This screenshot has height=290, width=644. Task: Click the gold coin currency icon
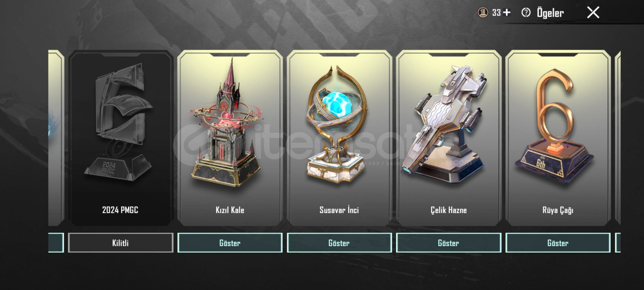[x=483, y=13]
